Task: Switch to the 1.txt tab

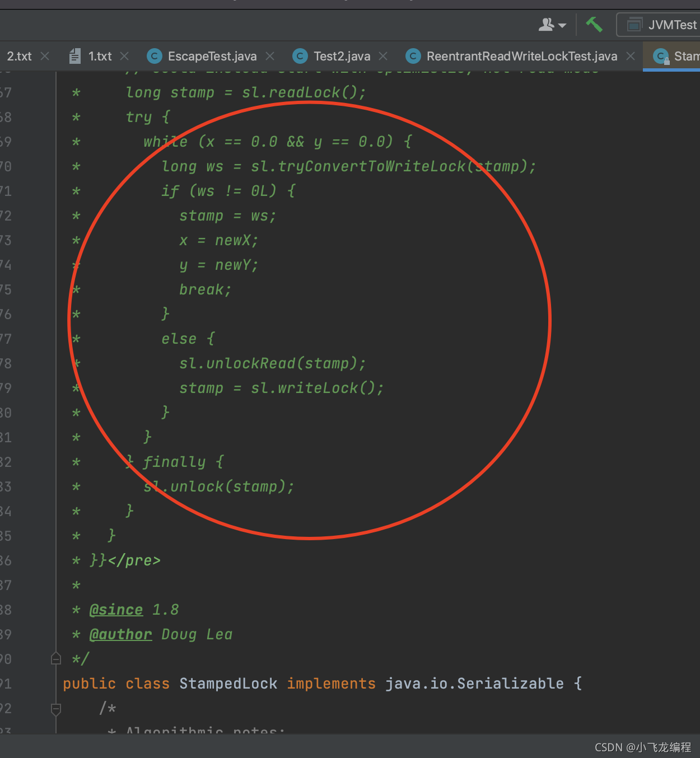Action: [100, 56]
